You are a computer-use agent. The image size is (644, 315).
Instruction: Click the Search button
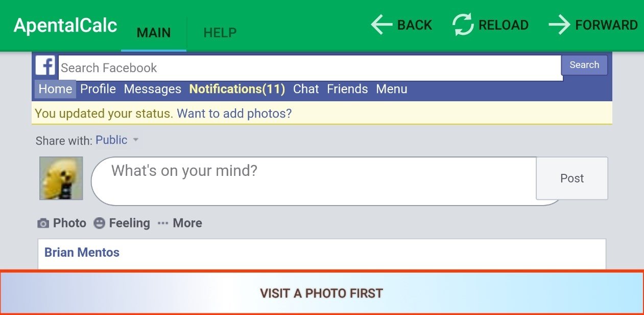tap(584, 65)
